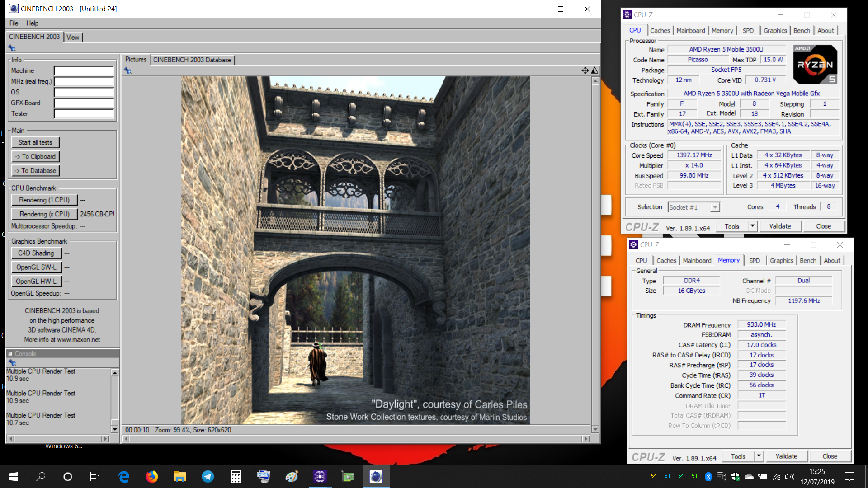Open About tab in lower CPU-Z window
This screenshot has height=488, width=868.
(832, 261)
